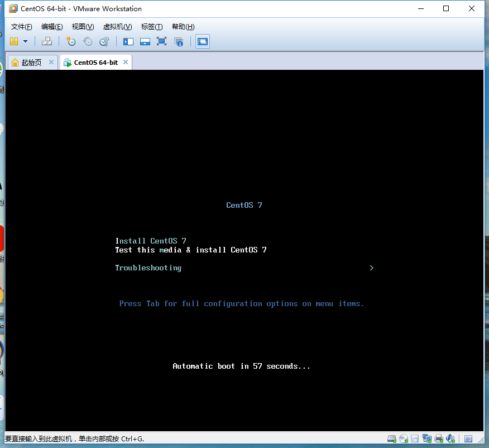Open the 文件(F) menu
489x448 pixels.
pos(22,27)
